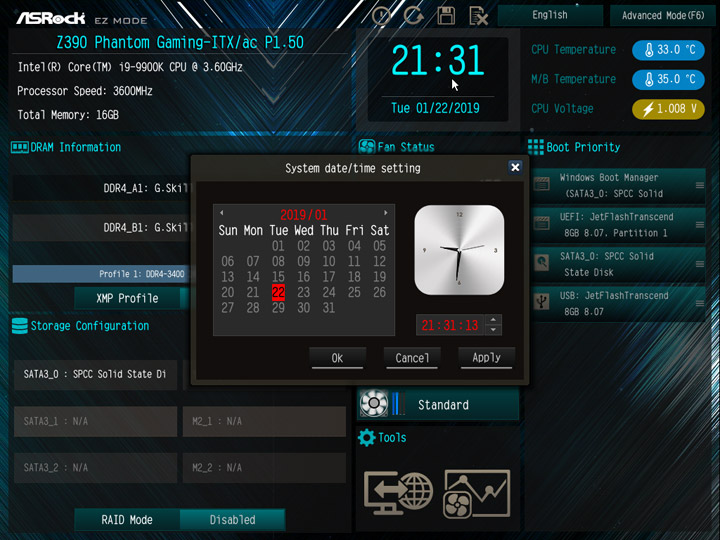Click the RAID Mode label
The image size is (720, 540).
pyautogui.click(x=127, y=520)
